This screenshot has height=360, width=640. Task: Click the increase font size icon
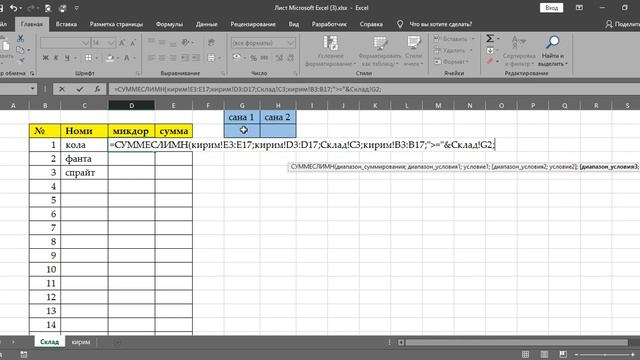pyautogui.click(x=122, y=43)
